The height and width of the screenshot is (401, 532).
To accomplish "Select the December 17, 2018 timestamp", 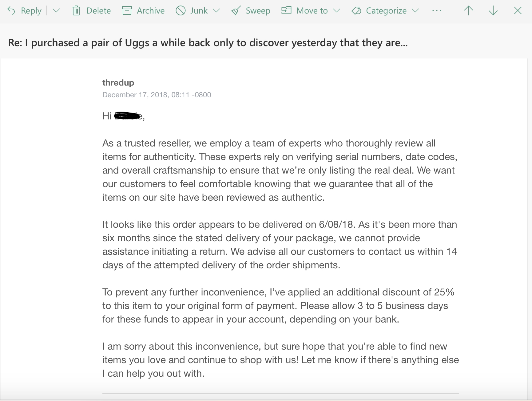I will pos(157,94).
